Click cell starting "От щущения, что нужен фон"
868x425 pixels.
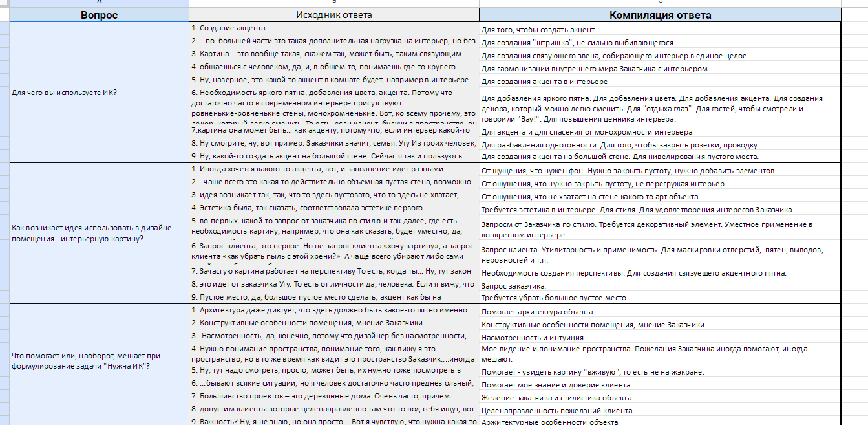(660, 170)
